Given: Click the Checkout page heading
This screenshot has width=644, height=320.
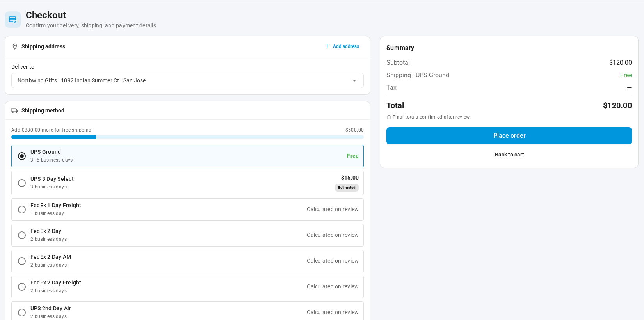Looking at the screenshot, I should 46,15.
